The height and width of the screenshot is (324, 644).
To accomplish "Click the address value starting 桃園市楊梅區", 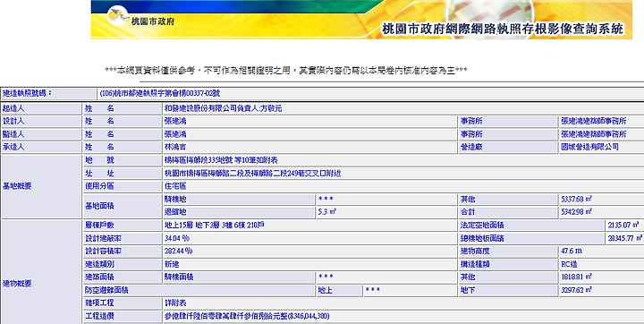I will (252, 173).
